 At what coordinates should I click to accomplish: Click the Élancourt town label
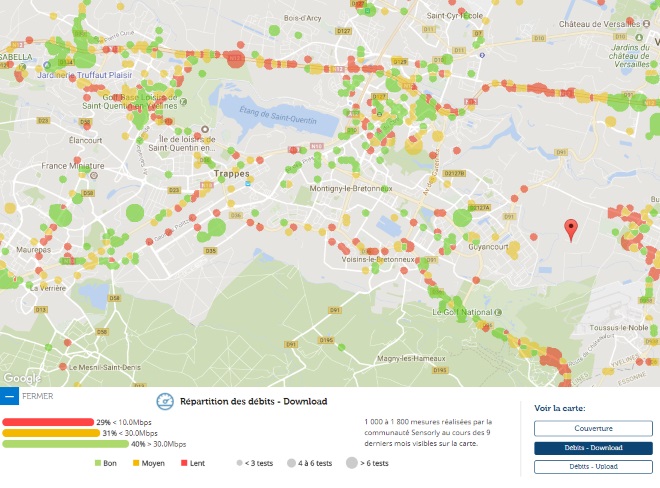tap(85, 140)
